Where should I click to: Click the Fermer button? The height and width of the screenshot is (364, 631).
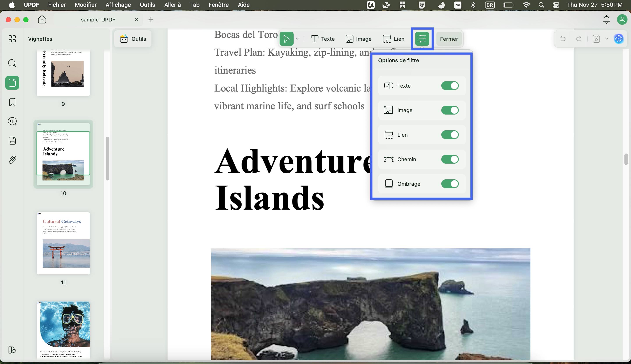(x=449, y=39)
